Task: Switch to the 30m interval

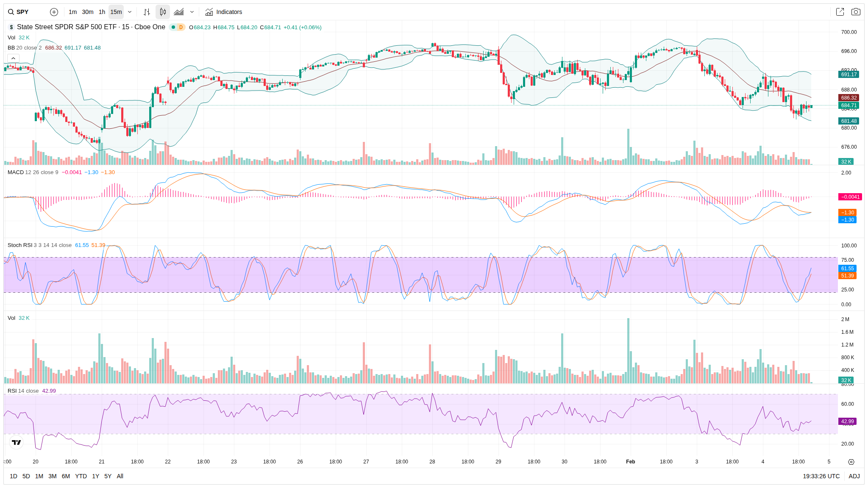Action: click(88, 12)
